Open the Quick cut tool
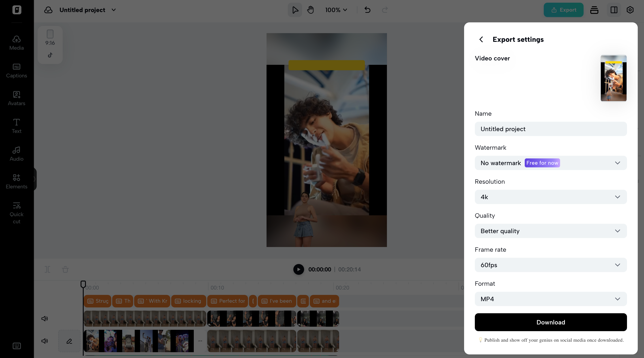Screen dimensions: 644x358 [17, 213]
